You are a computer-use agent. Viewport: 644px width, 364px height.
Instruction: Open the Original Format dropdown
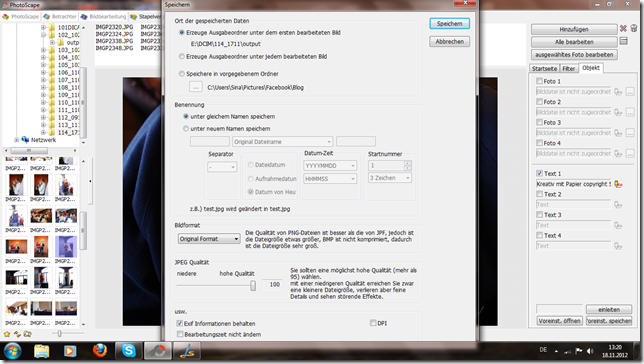point(209,239)
